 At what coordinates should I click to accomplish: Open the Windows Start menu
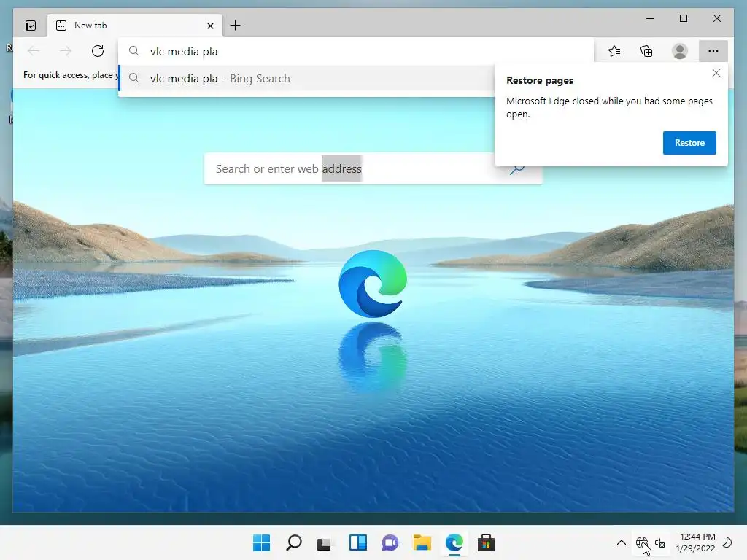coord(262,542)
